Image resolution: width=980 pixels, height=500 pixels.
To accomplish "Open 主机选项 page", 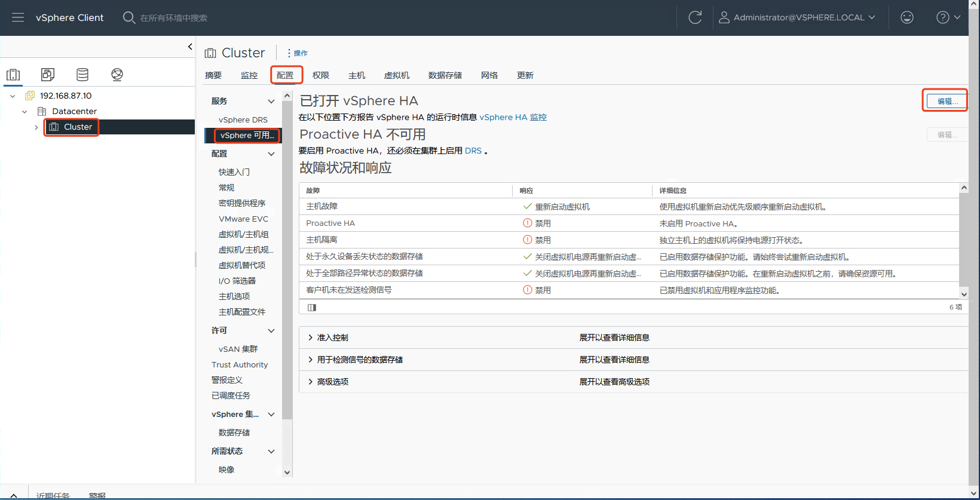I will (x=234, y=296).
